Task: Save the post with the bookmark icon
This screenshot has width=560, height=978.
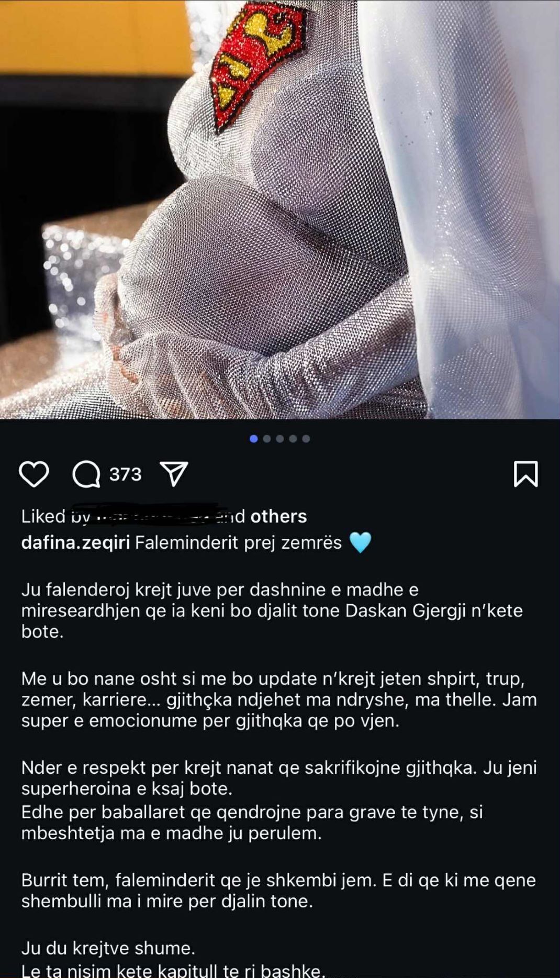Action: (525, 474)
